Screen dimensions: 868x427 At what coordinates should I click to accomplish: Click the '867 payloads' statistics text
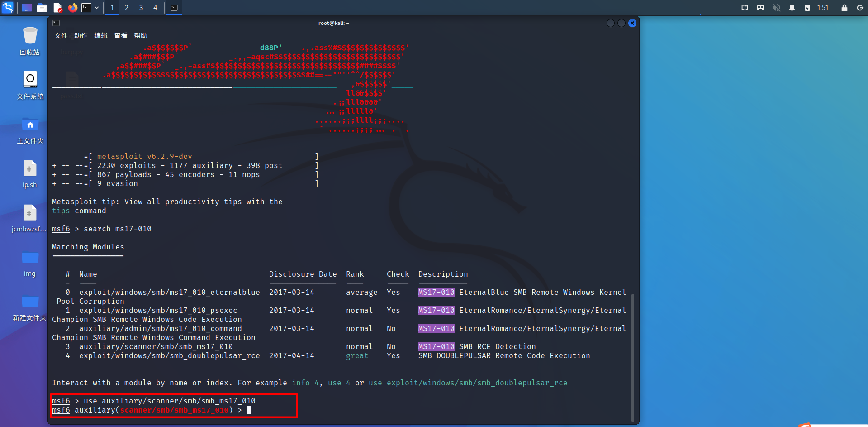[124, 175]
